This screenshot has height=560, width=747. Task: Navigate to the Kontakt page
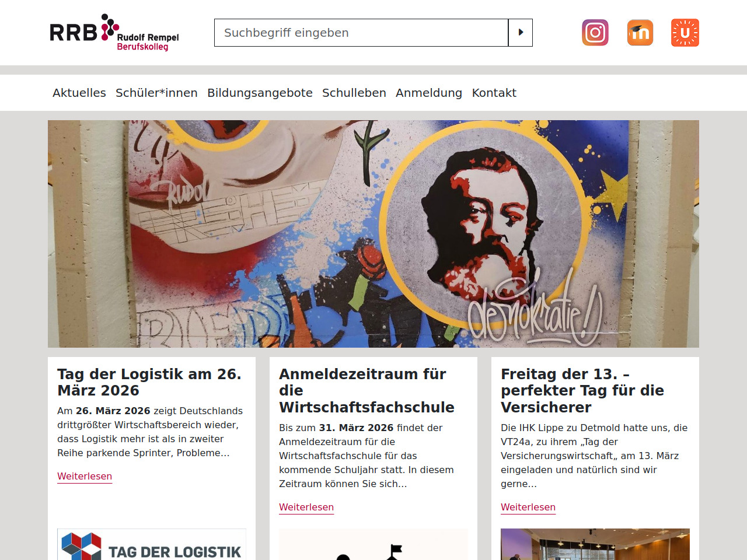[494, 93]
